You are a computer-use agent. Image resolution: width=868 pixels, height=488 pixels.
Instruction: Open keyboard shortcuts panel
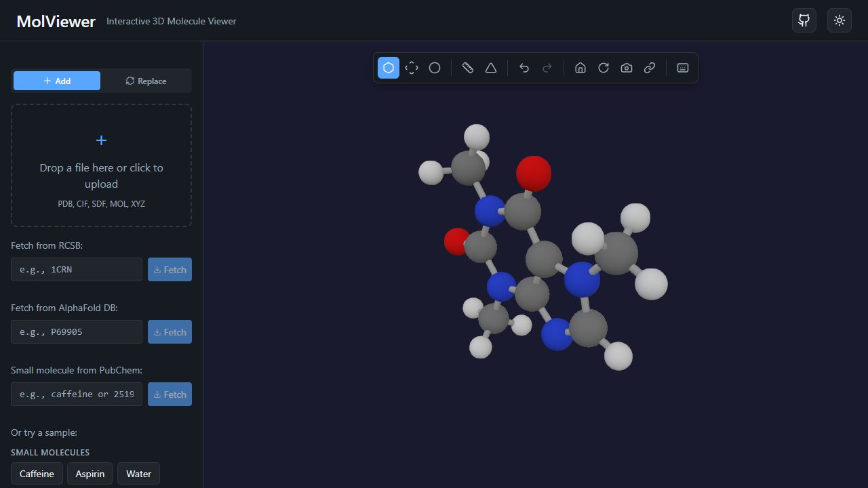point(683,68)
